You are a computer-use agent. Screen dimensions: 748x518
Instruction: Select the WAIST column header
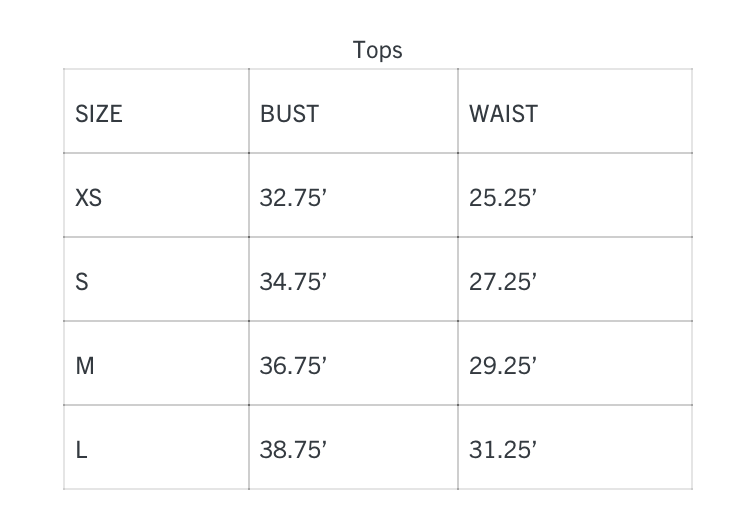click(503, 114)
